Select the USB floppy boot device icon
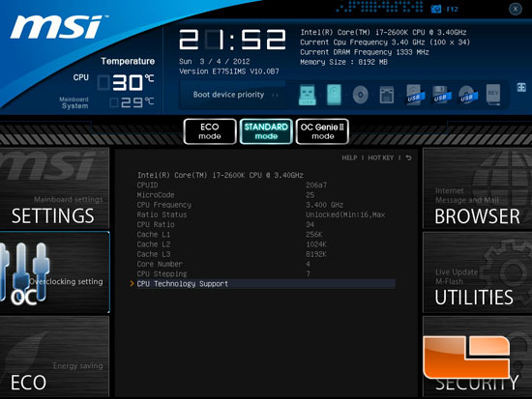Image resolution: width=532 pixels, height=399 pixels. pyautogui.click(x=442, y=95)
